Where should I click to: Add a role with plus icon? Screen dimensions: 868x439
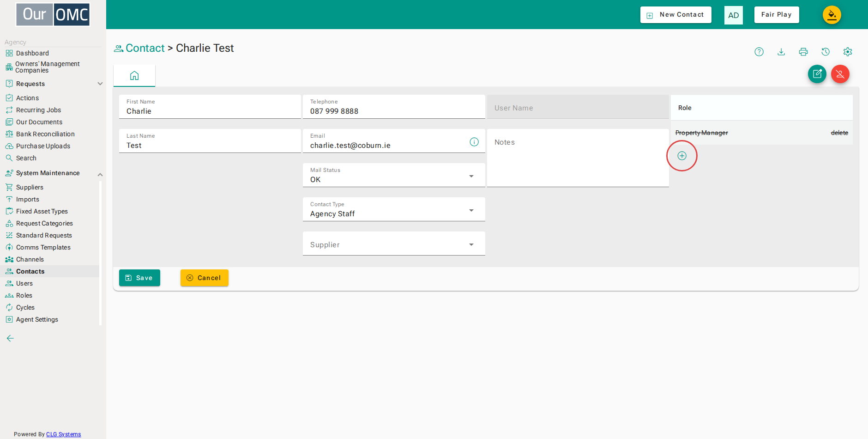[682, 156]
